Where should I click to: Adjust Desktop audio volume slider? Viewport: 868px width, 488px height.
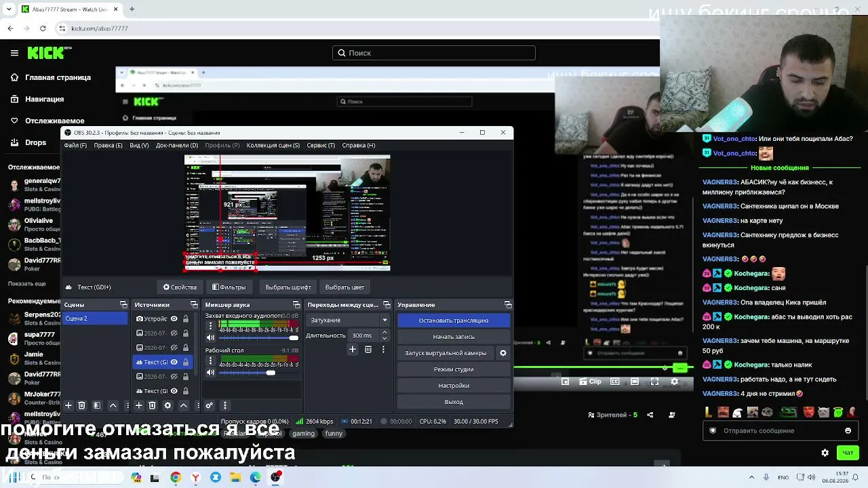point(259,372)
